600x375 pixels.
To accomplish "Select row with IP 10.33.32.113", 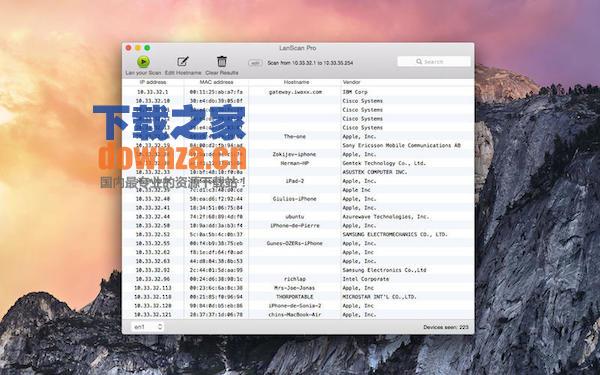I will (x=298, y=288).
